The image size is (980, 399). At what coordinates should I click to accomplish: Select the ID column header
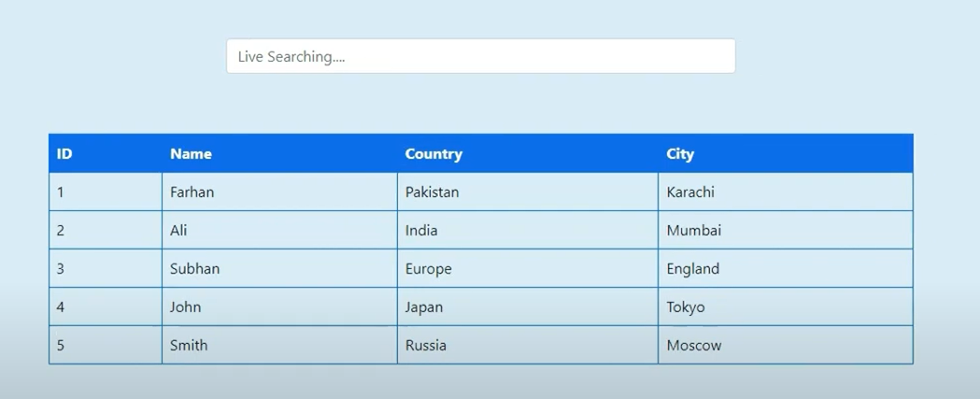(106, 153)
